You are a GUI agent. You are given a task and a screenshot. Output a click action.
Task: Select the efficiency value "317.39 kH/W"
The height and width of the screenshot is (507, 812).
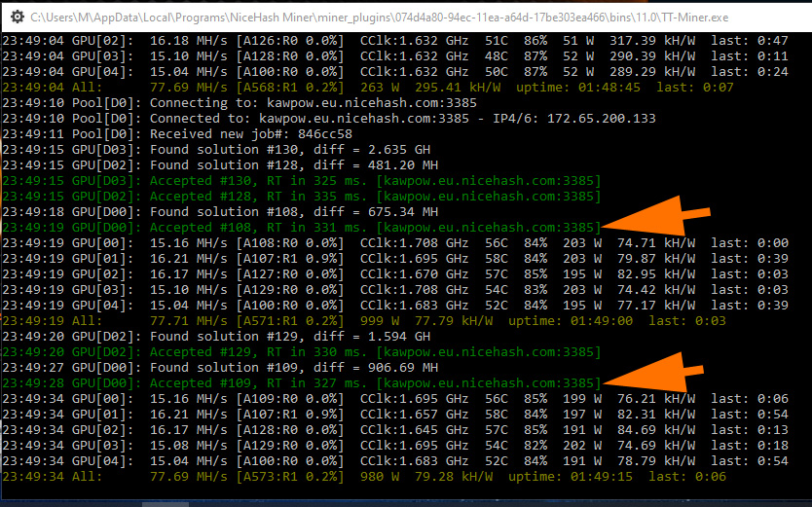(x=652, y=40)
